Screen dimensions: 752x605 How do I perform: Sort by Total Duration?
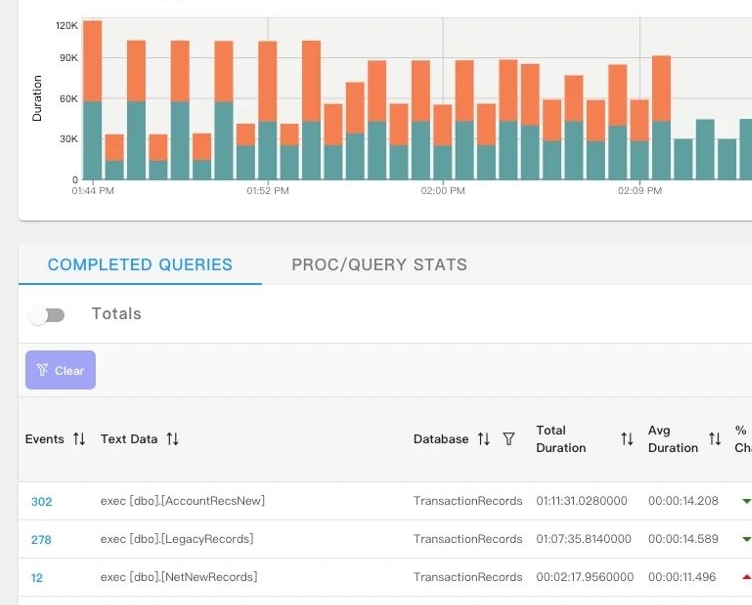tap(627, 439)
